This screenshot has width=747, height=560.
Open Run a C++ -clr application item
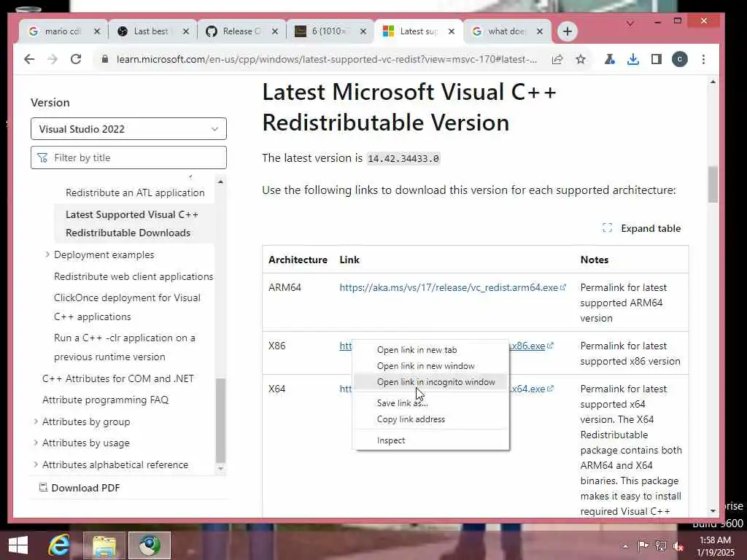tap(124, 347)
